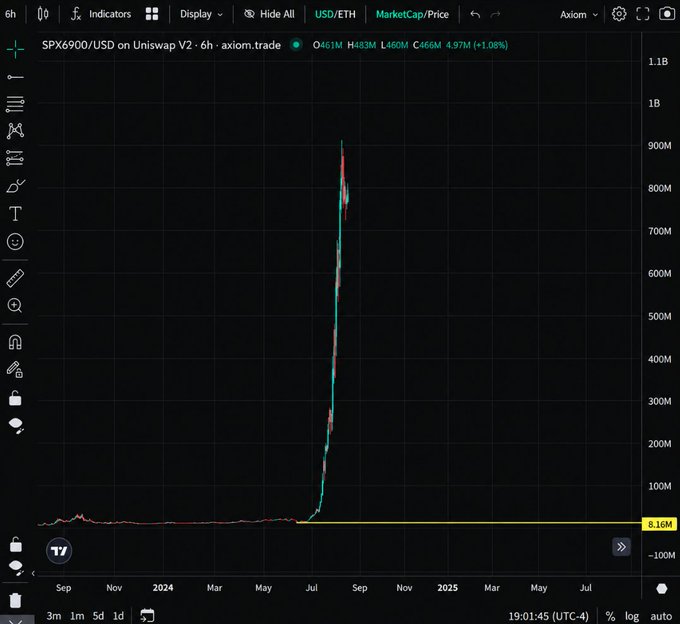Click the hexagon icon below price axis
Image resolution: width=680 pixels, height=624 pixels.
click(662, 588)
